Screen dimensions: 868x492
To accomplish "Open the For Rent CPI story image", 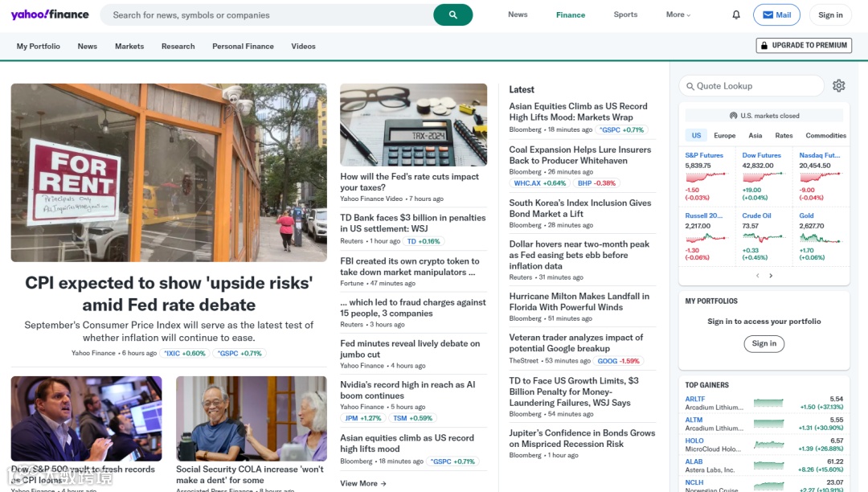I will (169, 173).
